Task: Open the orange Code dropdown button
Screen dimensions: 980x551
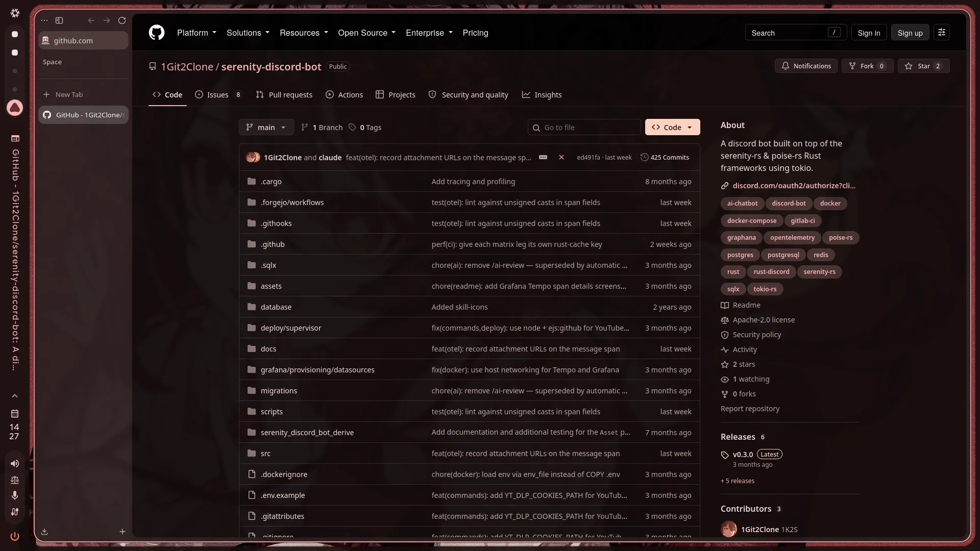Action: (x=672, y=128)
